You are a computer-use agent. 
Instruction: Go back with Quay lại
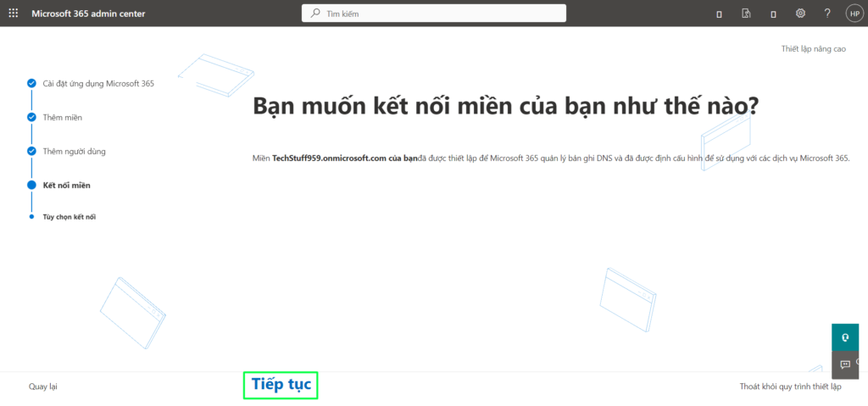42,387
